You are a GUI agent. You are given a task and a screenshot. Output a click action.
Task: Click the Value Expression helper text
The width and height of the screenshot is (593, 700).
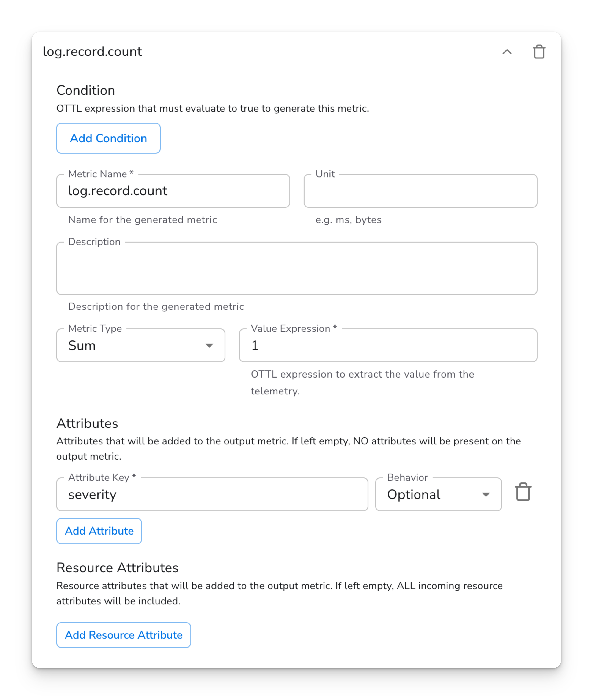(x=362, y=382)
